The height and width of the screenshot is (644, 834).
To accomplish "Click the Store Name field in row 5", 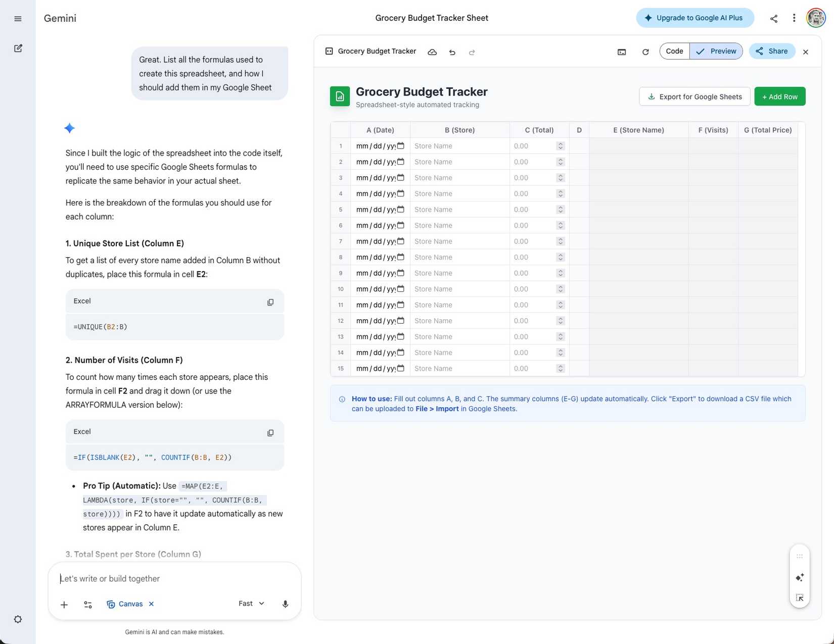I will (x=459, y=210).
